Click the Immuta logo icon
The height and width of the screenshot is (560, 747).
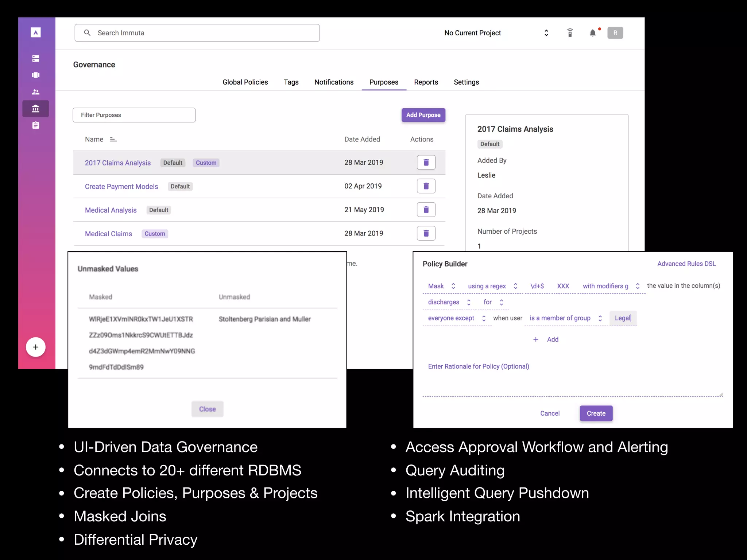pos(35,33)
